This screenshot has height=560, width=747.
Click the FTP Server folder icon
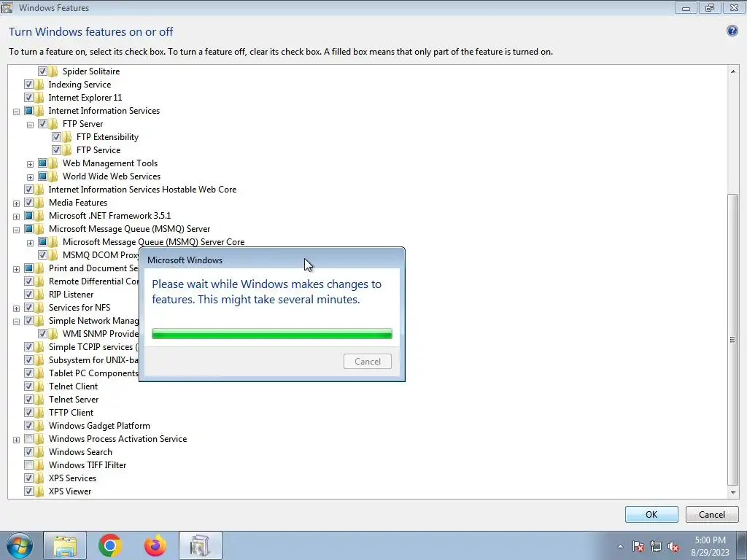53,124
